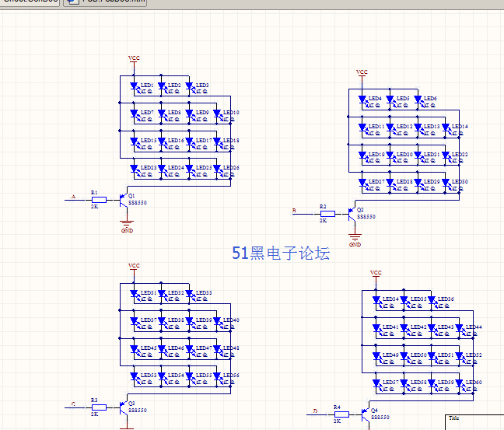Click the LED25 designator text

pos(204,168)
